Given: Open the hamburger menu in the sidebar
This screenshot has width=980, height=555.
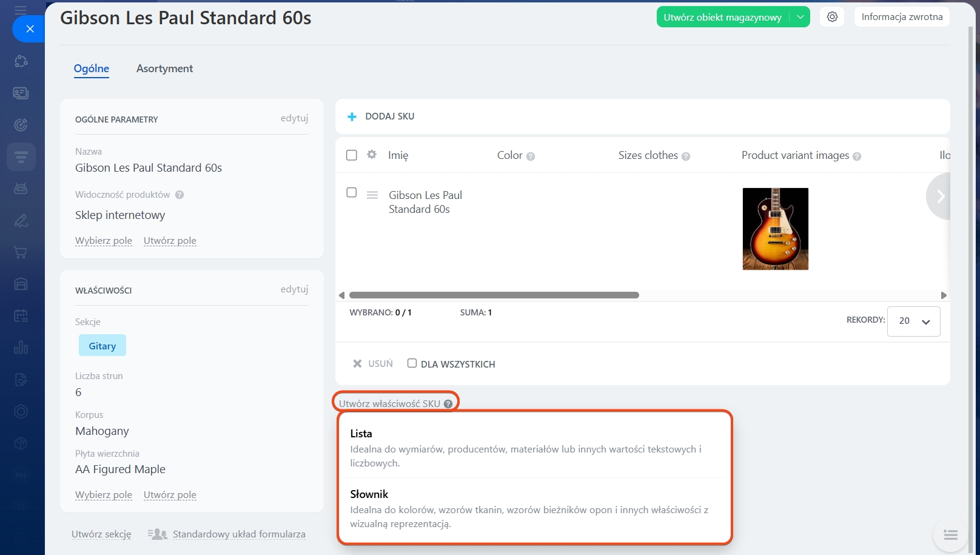Looking at the screenshot, I should (x=21, y=9).
